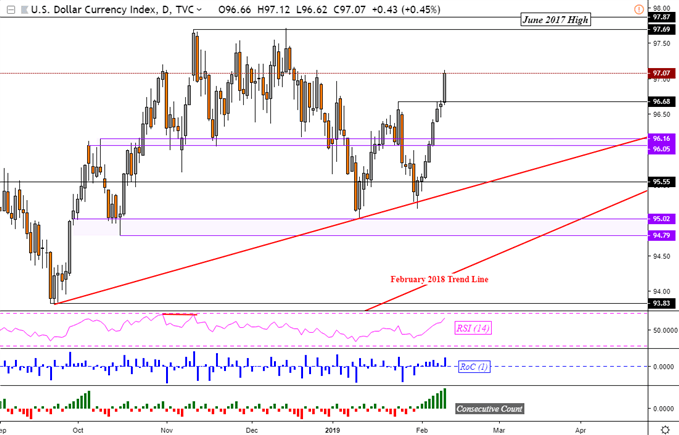Click the Nov label on time axis
The image size is (679, 435).
(167, 430)
